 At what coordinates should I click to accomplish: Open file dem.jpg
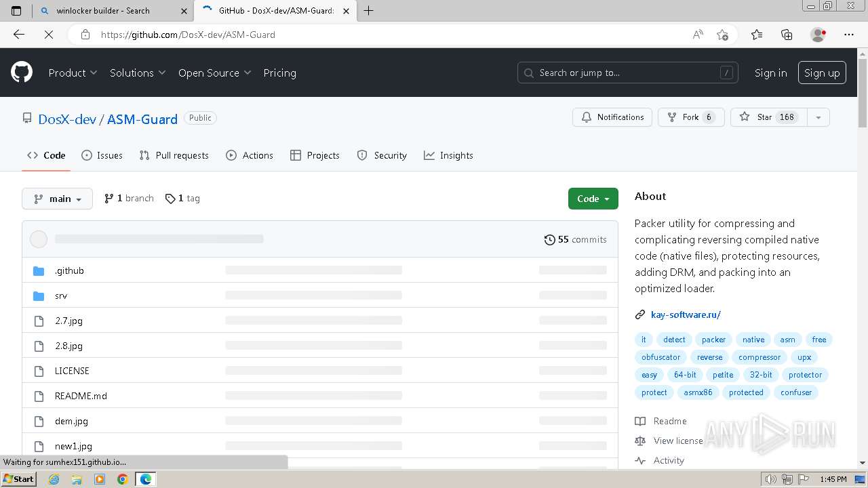[x=71, y=421]
